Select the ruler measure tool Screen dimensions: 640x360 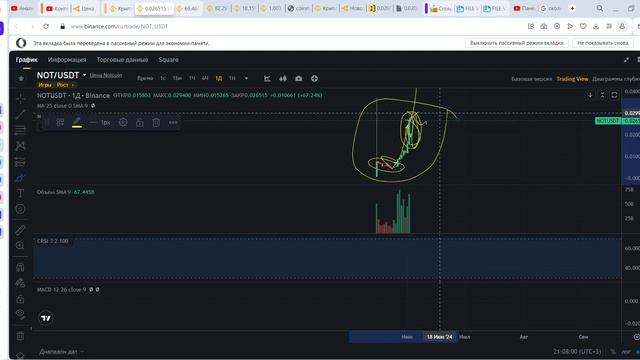pyautogui.click(x=20, y=230)
